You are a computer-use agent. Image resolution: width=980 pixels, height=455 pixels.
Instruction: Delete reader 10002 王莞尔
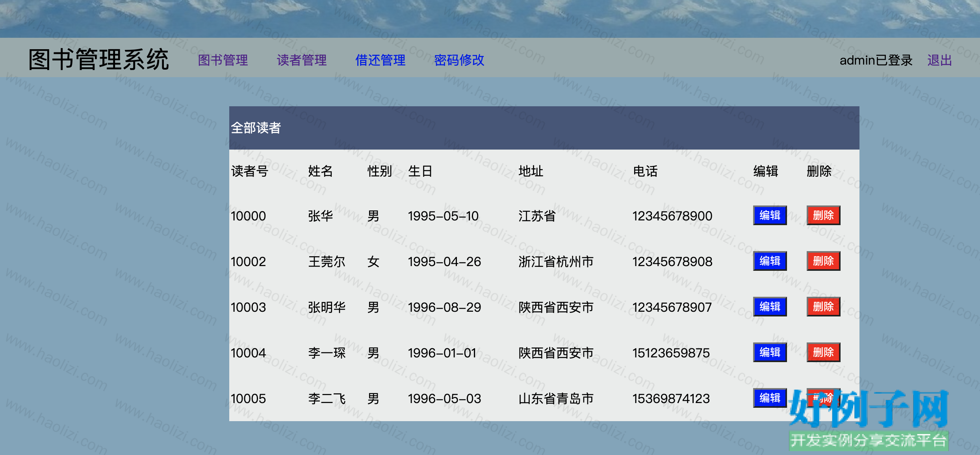(x=823, y=261)
